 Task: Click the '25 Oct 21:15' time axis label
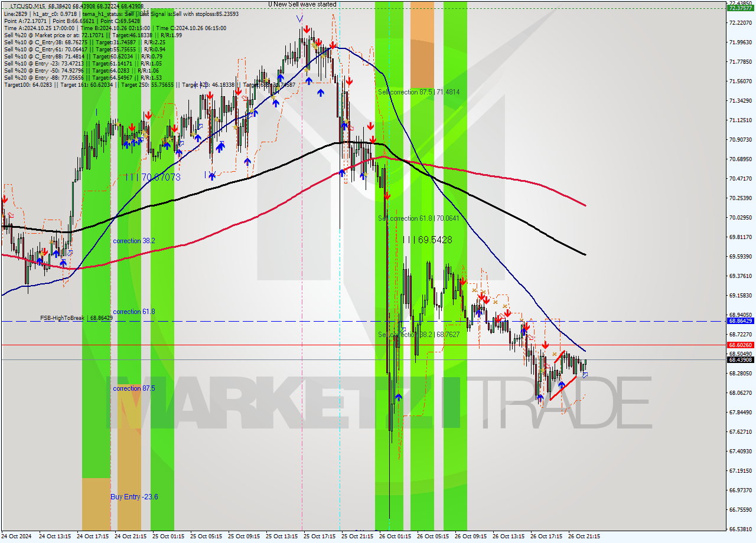357,537
